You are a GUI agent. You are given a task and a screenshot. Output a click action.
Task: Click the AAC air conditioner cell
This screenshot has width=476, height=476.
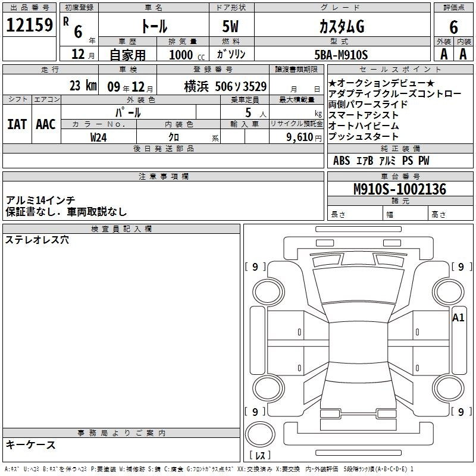[46, 124]
